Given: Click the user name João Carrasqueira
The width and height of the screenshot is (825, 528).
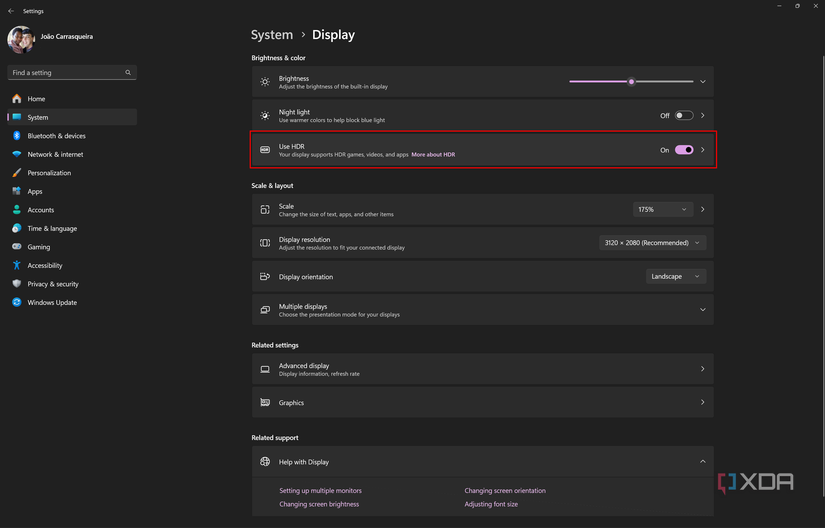Looking at the screenshot, I should (x=67, y=36).
